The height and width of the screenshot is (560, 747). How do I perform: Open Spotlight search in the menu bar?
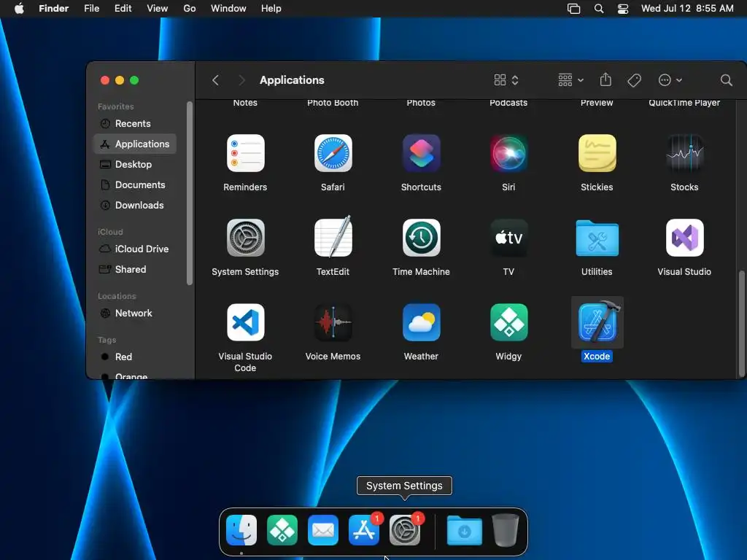(x=599, y=9)
